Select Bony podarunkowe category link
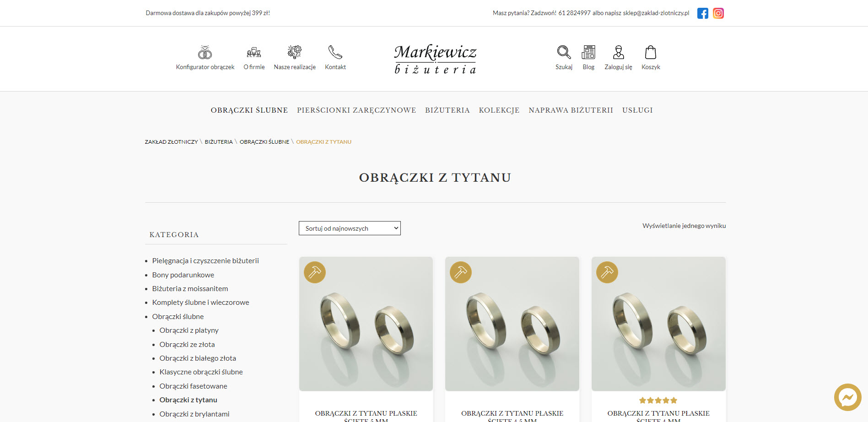868x422 pixels. [183, 275]
